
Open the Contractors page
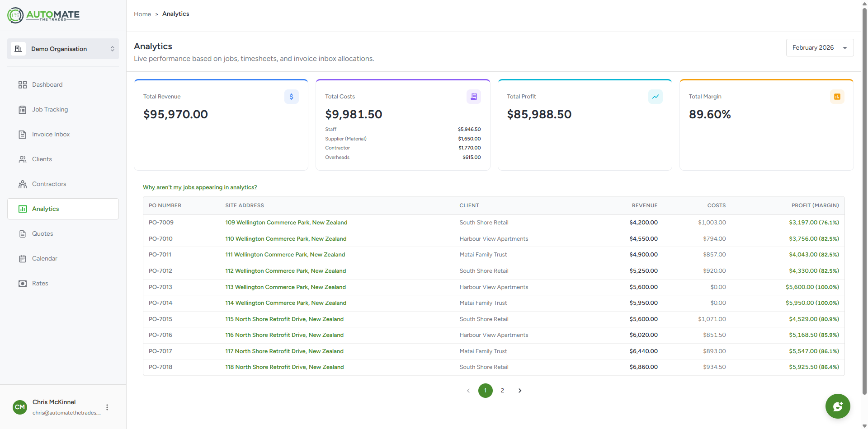click(49, 184)
